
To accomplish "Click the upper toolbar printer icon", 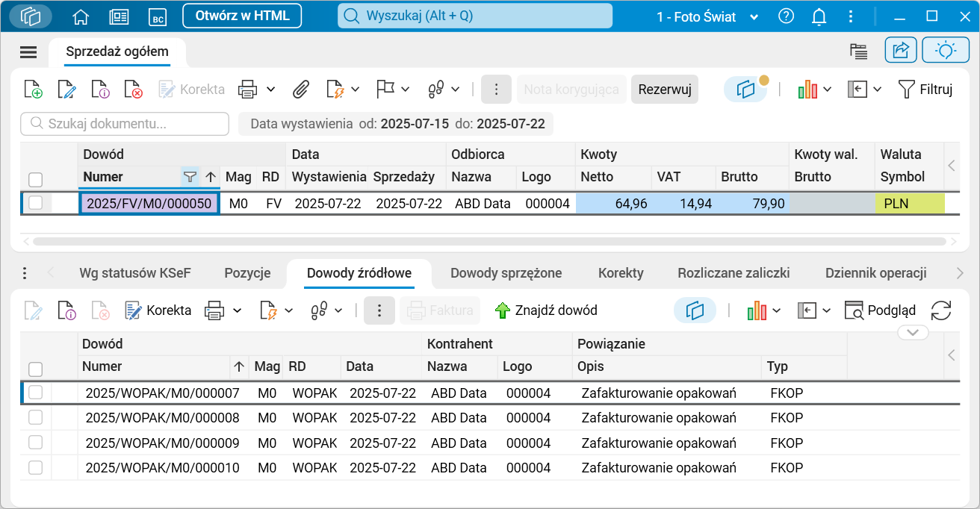I will 247,90.
